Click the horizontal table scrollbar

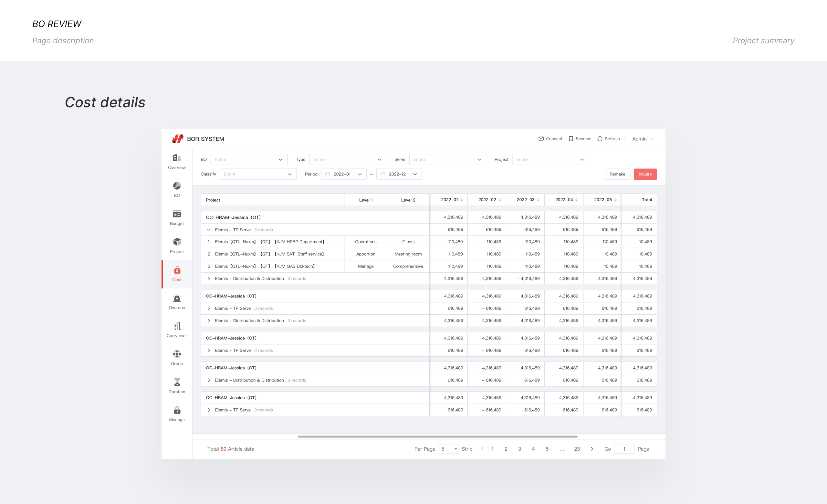(x=437, y=436)
